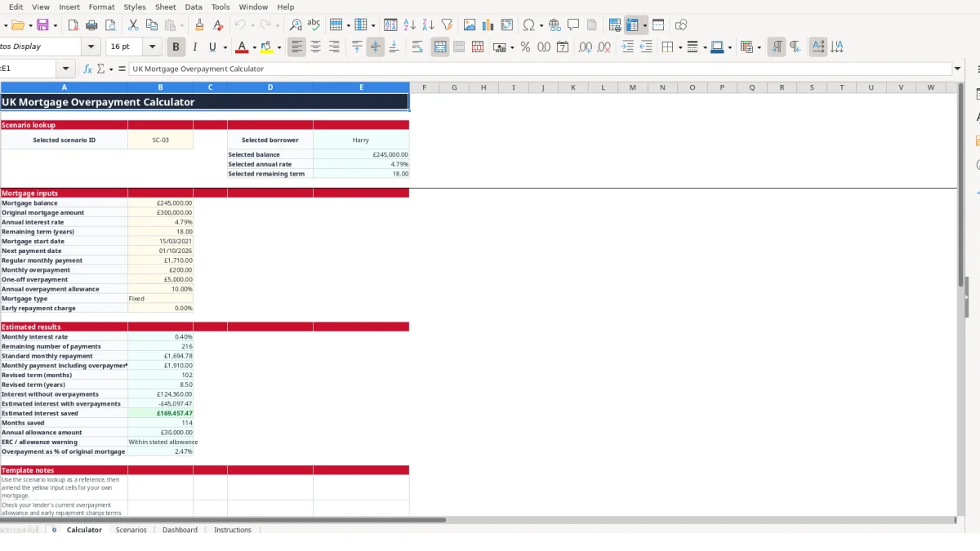
Task: Open conditional formatting dropdown arrow
Action: pyautogui.click(x=759, y=47)
